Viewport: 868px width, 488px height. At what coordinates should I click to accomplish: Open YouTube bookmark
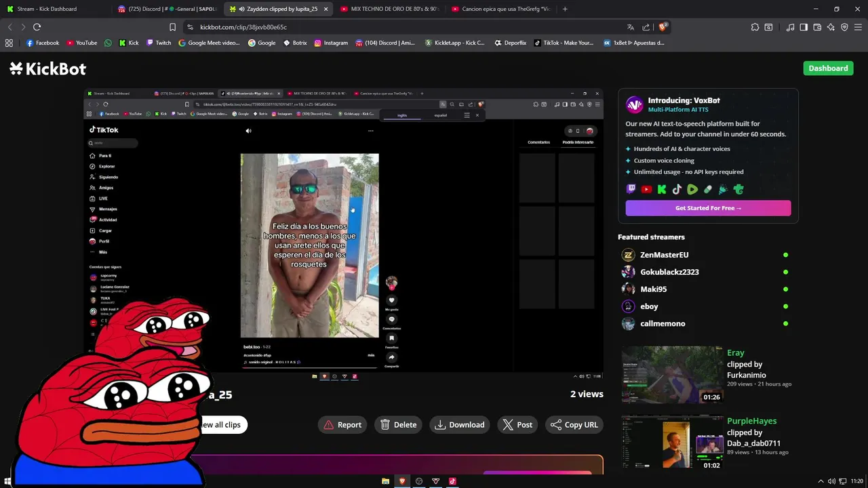coord(81,43)
